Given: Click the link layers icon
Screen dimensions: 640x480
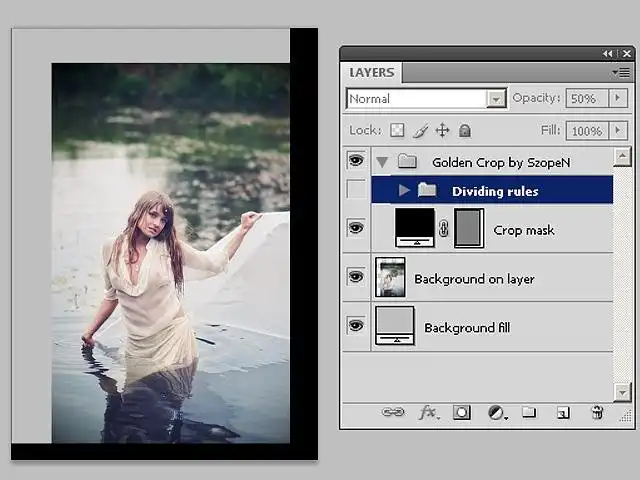Looking at the screenshot, I should [x=393, y=412].
